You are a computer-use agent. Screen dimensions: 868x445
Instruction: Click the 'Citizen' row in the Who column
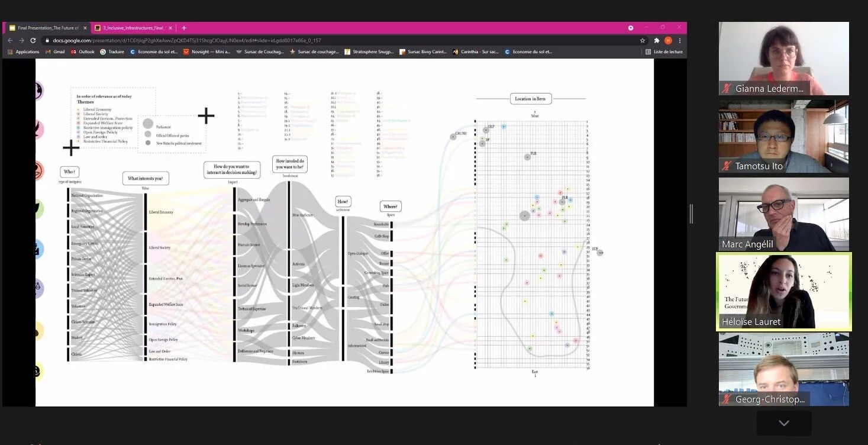tap(76, 354)
